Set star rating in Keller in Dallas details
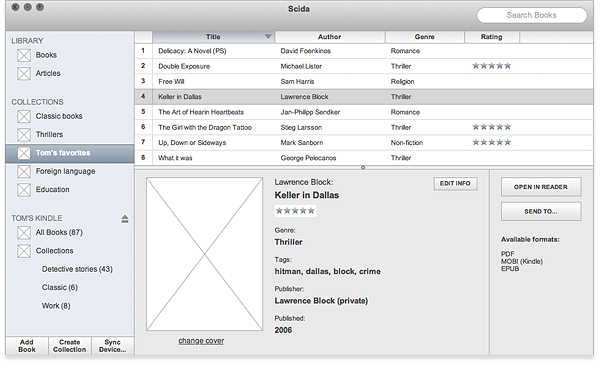Image resolution: width=600 pixels, height=365 pixels. (x=295, y=210)
